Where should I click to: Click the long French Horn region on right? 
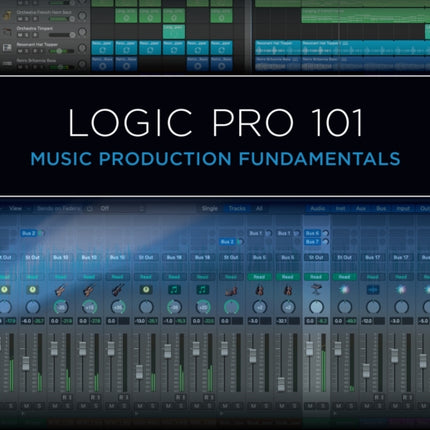[x=365, y=16]
